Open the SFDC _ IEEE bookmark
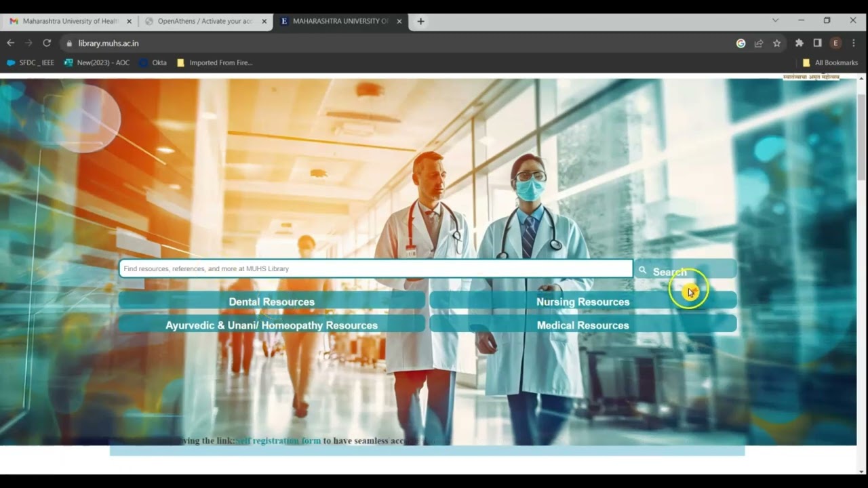This screenshot has height=488, width=868. tap(31, 62)
